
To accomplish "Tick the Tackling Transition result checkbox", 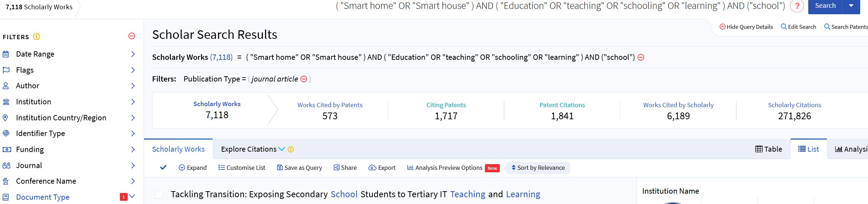I will [159, 194].
